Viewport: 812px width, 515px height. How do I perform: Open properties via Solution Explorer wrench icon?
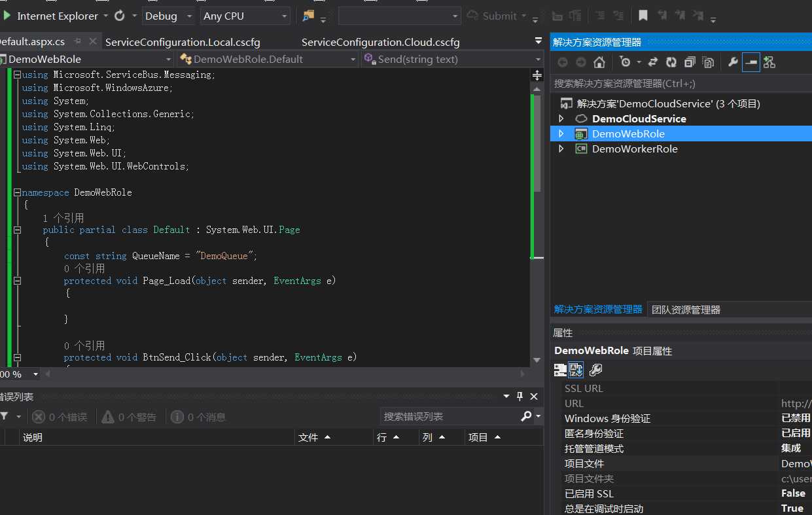733,62
